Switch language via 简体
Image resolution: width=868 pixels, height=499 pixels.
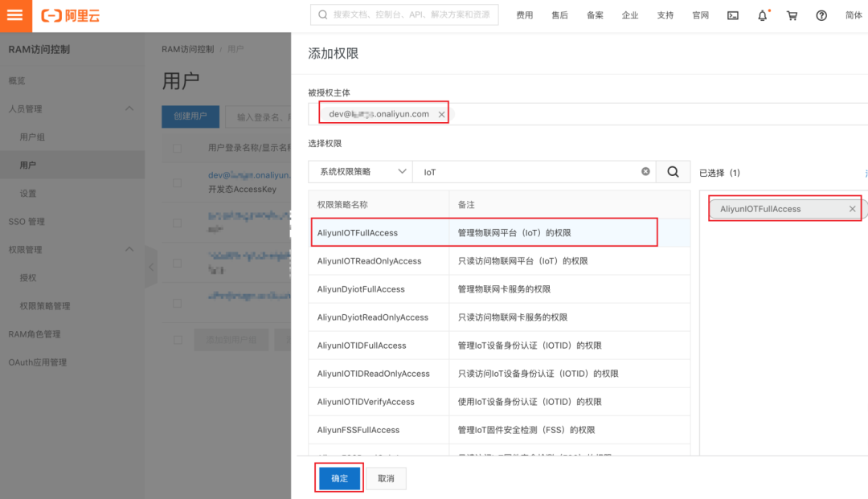coord(854,15)
